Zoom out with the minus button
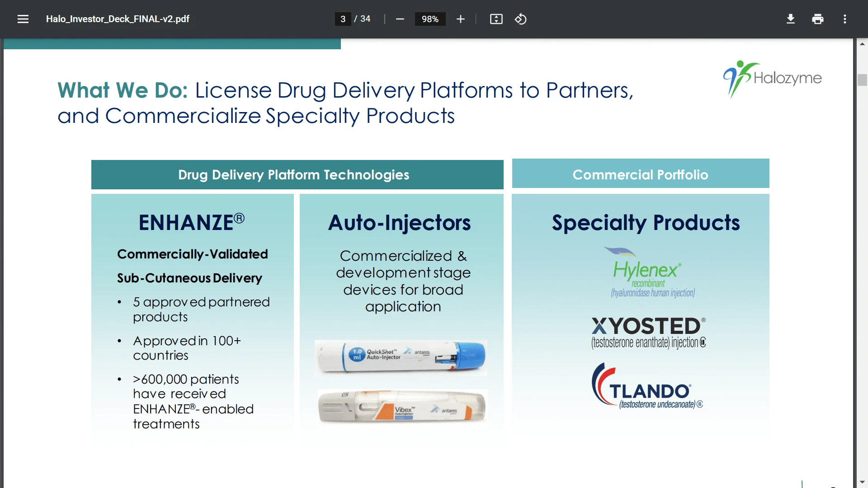The image size is (868, 488). pyautogui.click(x=400, y=19)
